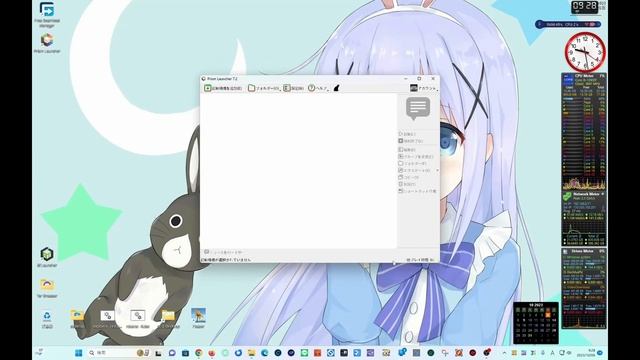Click the Prism Launcher title bar icon

pos(203,78)
